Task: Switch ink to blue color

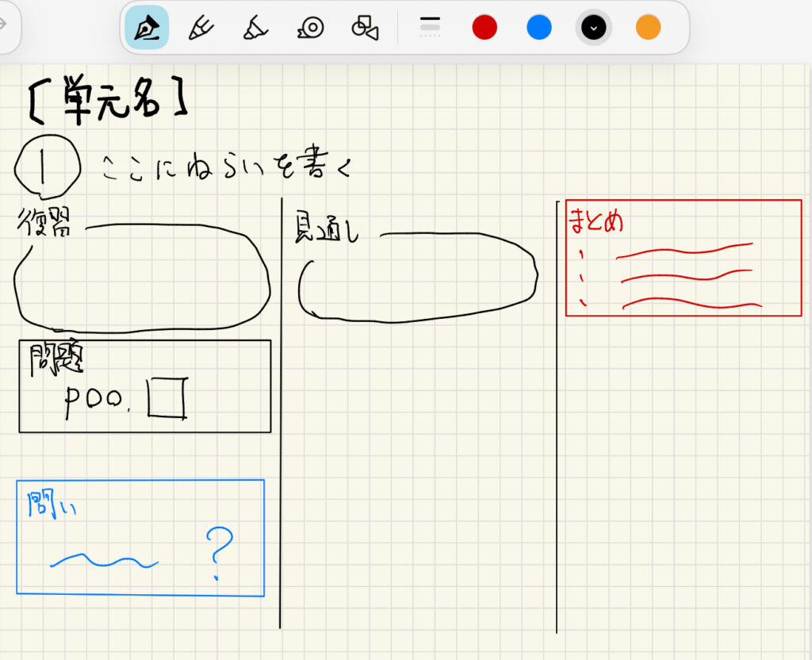Action: [x=539, y=28]
